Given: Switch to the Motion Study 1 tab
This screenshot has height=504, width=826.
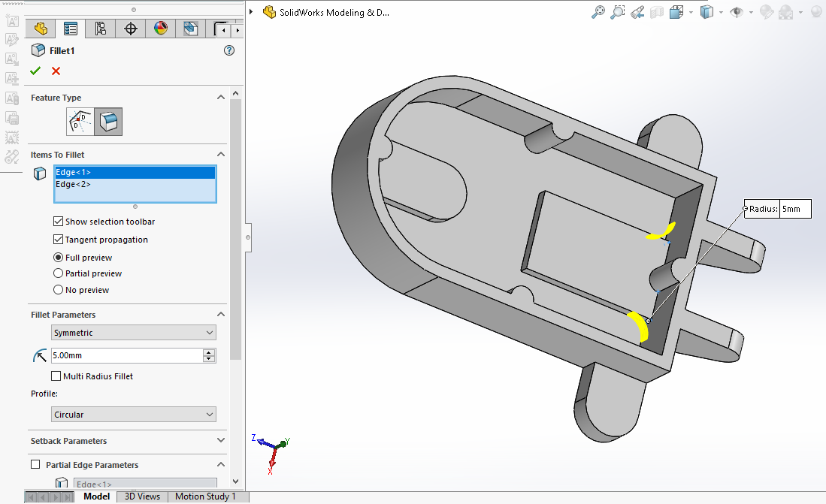Looking at the screenshot, I should click(205, 496).
